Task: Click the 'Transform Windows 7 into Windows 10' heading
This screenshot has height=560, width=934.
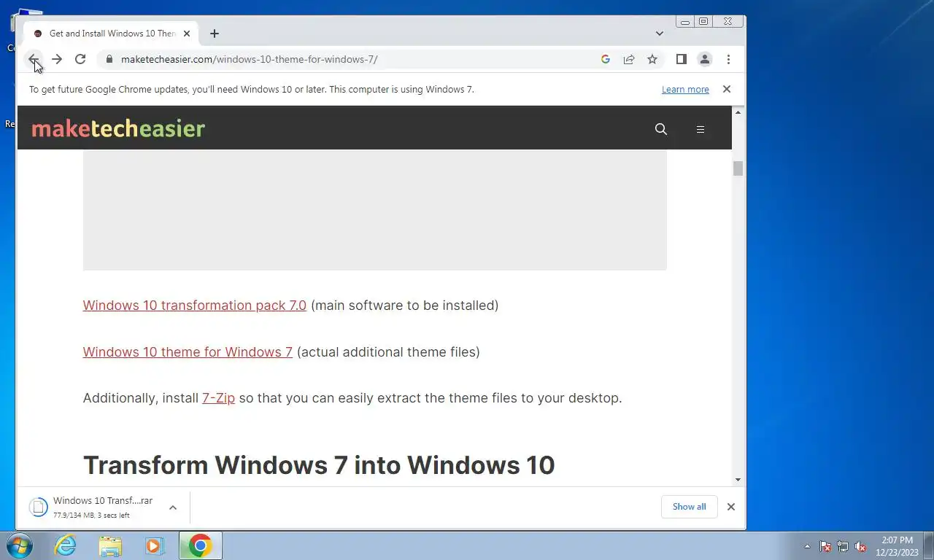Action: (x=319, y=465)
